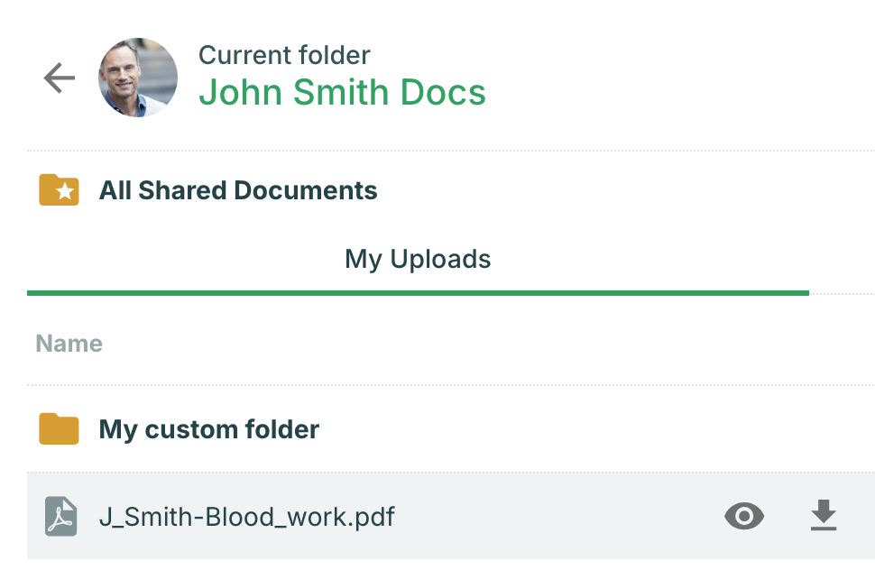Click the PDF file type icon

tap(60, 517)
